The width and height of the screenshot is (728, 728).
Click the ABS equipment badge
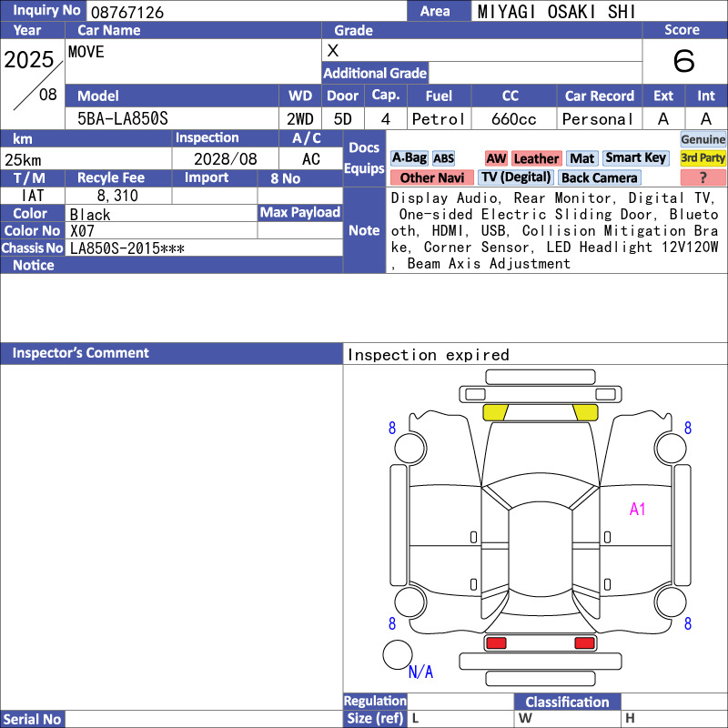click(443, 158)
